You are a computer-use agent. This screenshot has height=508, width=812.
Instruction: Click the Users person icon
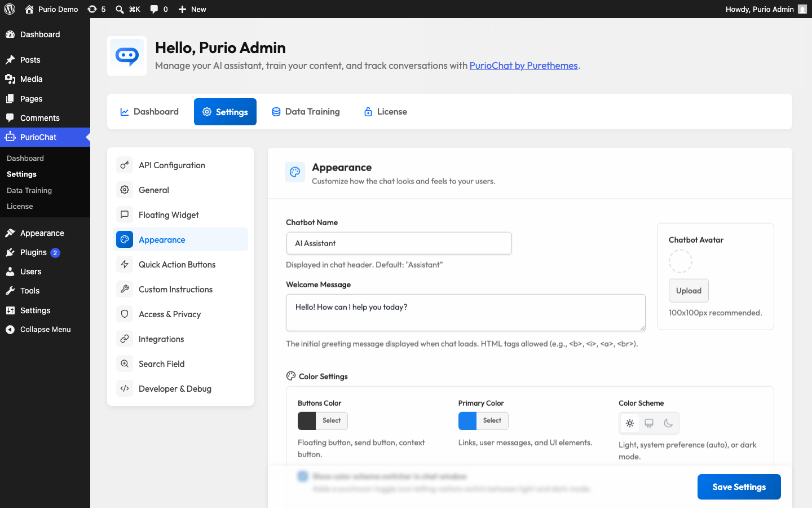[x=10, y=271]
